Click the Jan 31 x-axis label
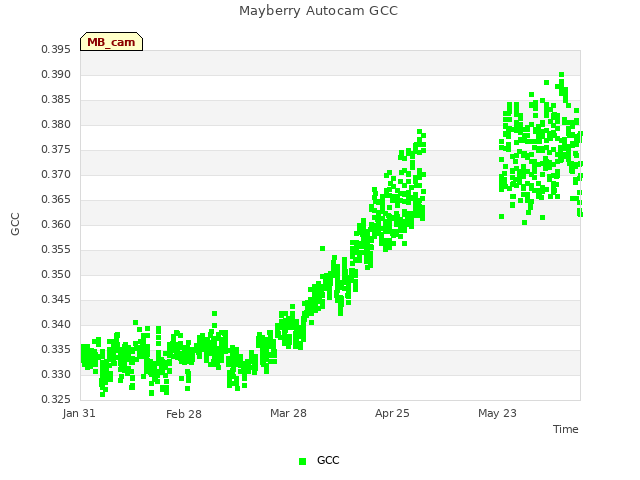The width and height of the screenshot is (640, 480). 79,413
